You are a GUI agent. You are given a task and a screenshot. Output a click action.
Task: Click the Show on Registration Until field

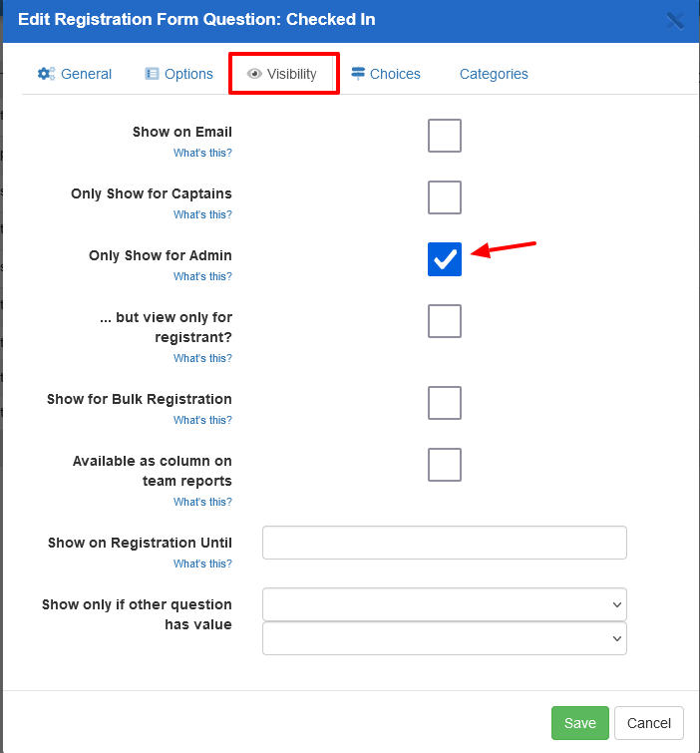point(444,543)
